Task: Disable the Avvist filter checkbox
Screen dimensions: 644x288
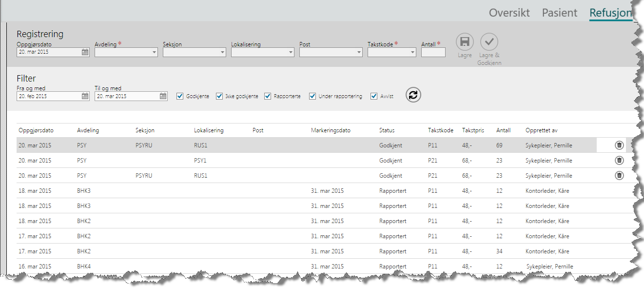Action: tap(374, 96)
